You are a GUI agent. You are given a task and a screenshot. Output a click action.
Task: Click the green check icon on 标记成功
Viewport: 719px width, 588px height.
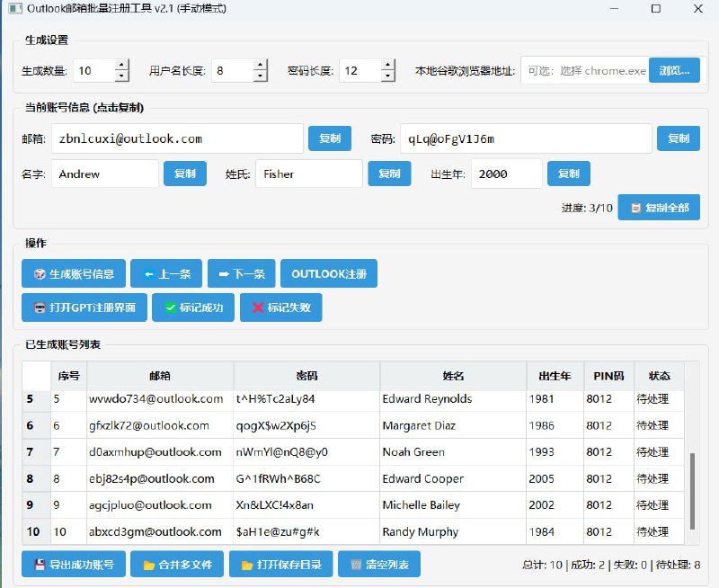coord(171,307)
